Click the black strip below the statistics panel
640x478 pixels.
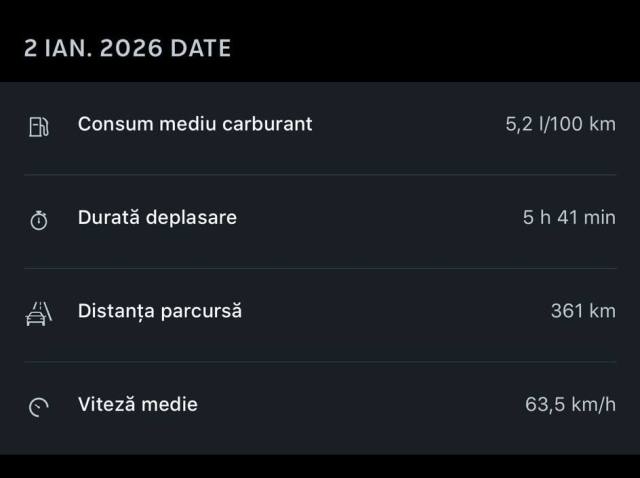tap(320, 466)
